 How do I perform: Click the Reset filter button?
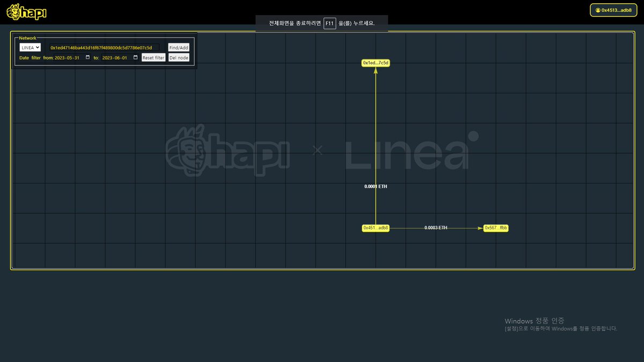(153, 57)
